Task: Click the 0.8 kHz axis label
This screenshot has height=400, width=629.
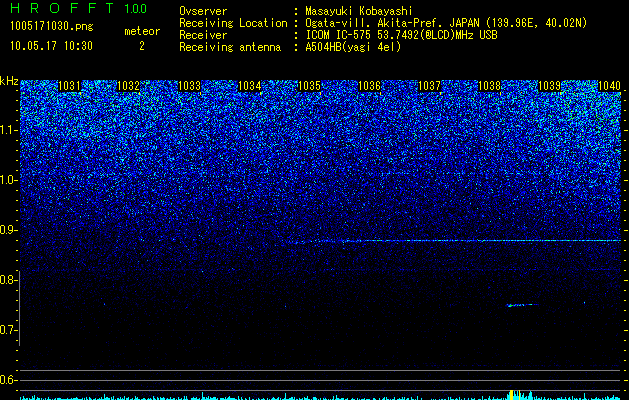Action: pos(8,280)
